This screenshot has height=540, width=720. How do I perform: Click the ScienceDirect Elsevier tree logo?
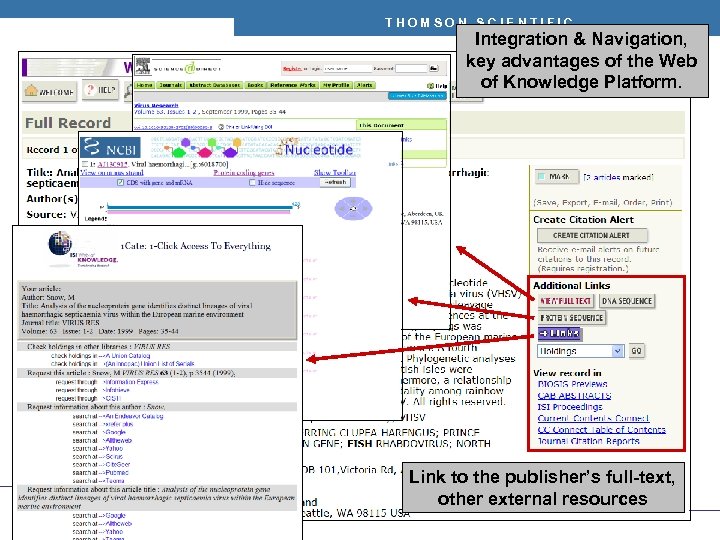tap(143, 66)
